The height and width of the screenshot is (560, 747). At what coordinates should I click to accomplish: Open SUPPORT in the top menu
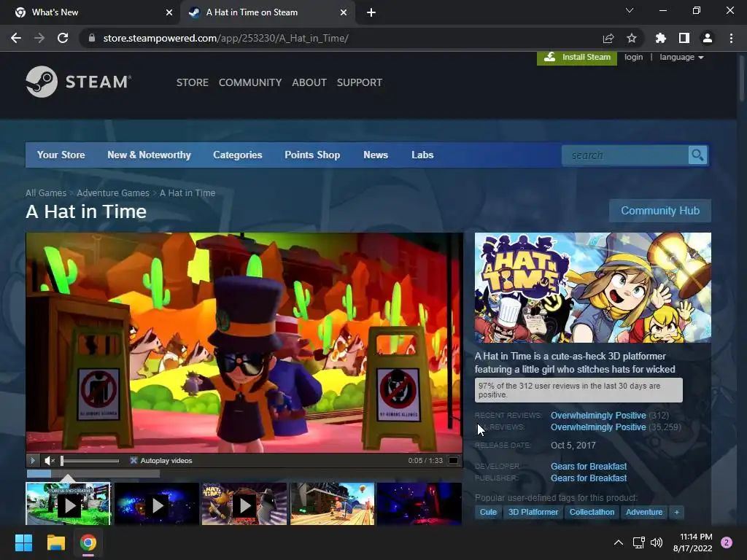point(360,82)
